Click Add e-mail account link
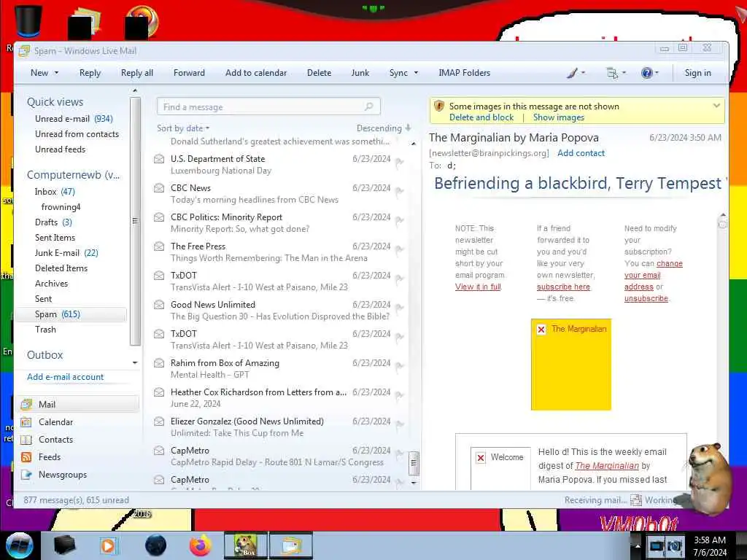Image resolution: width=747 pixels, height=560 pixels. (65, 377)
